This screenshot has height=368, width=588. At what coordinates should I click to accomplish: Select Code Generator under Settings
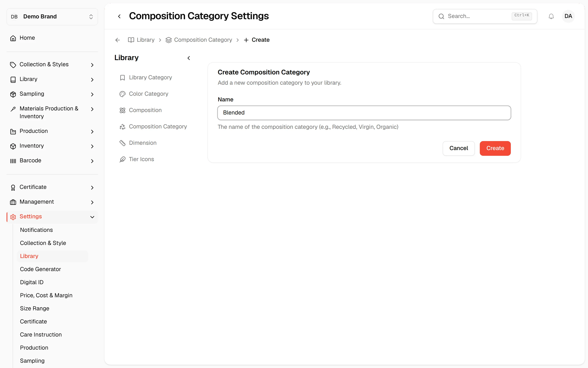click(40, 269)
